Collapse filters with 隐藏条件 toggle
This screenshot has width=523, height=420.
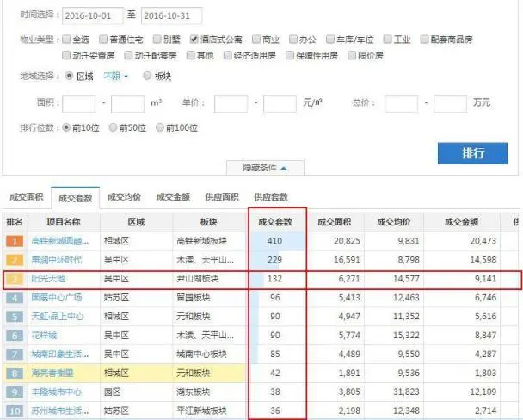tap(265, 168)
